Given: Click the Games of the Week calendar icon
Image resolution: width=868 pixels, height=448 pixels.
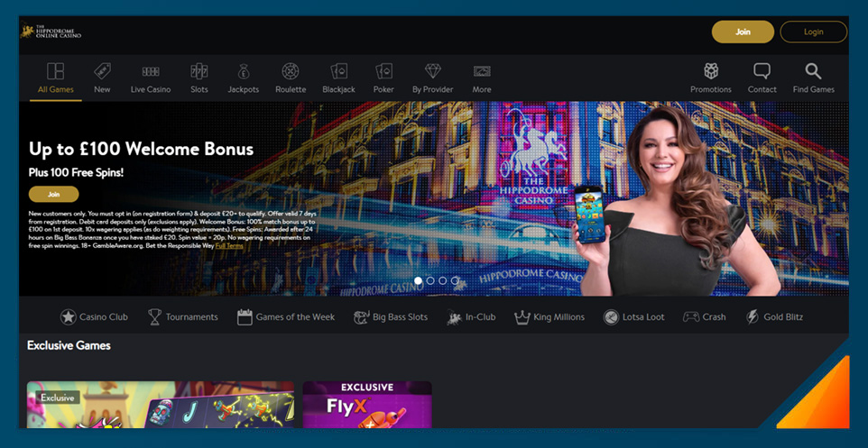Looking at the screenshot, I should (245, 317).
